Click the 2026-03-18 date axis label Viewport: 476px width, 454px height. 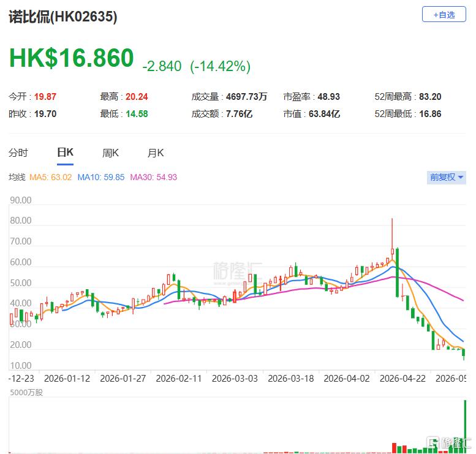coord(291,379)
